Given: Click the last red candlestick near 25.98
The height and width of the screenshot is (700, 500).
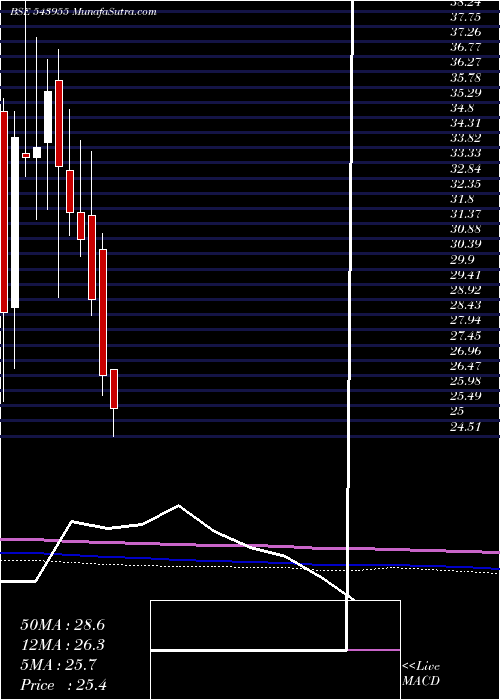Looking at the screenshot, I should 114,389.
